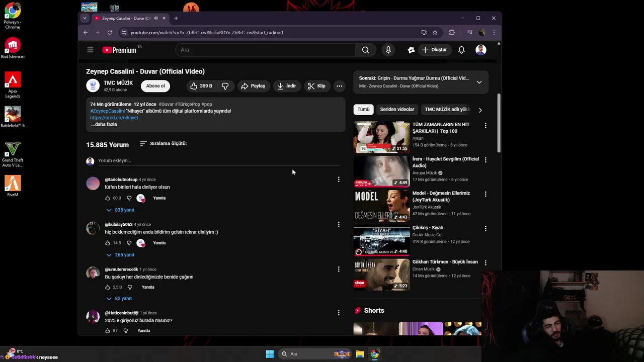Open options for Model - Değmesin Ellerimiz
Viewport: 644px width, 362px height.
(486, 194)
